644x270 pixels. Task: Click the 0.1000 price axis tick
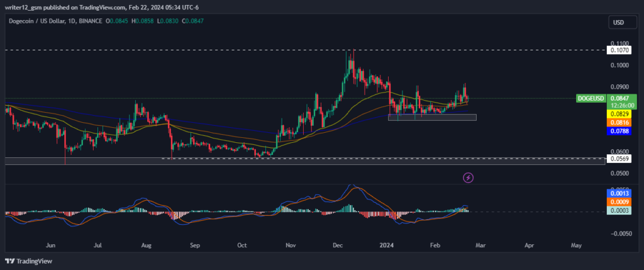pyautogui.click(x=619, y=65)
